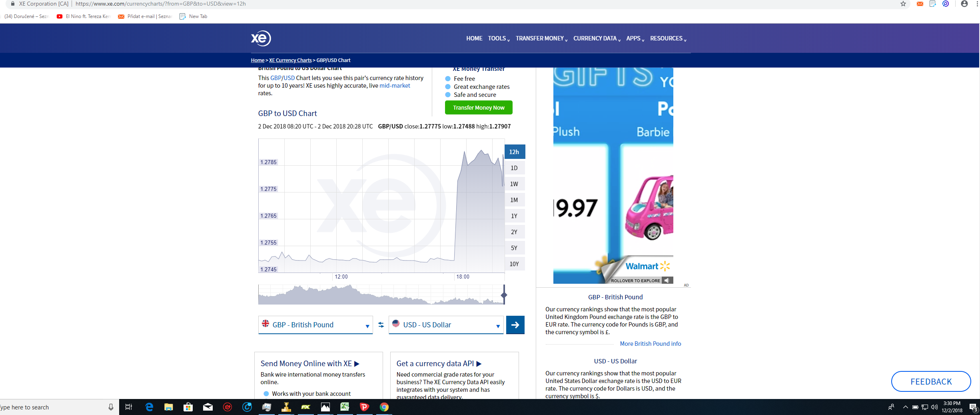Open the monitor chart app on the taskbar
This screenshot has width=980, height=415.
coord(267,407)
